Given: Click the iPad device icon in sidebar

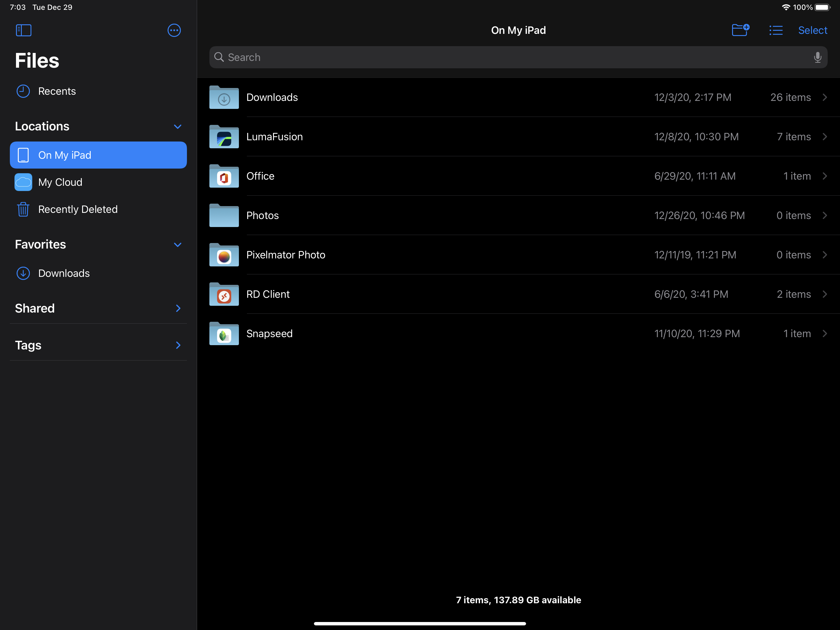Looking at the screenshot, I should click(x=23, y=155).
